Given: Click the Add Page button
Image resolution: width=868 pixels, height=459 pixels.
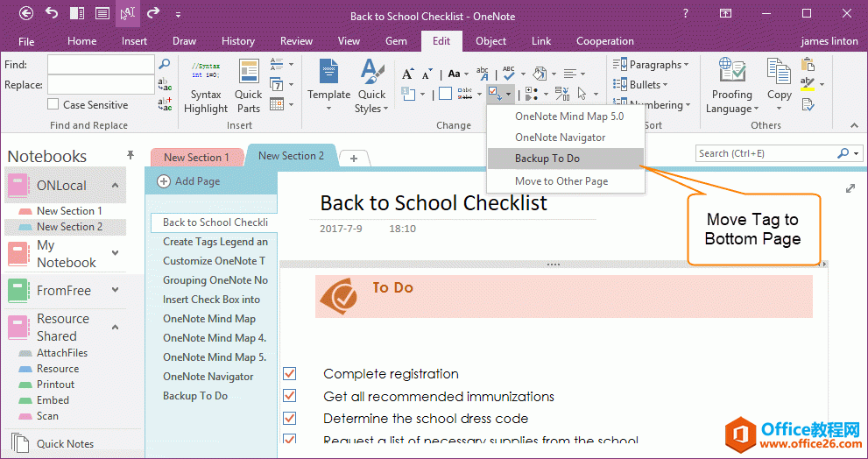Looking at the screenshot, I should (188, 181).
